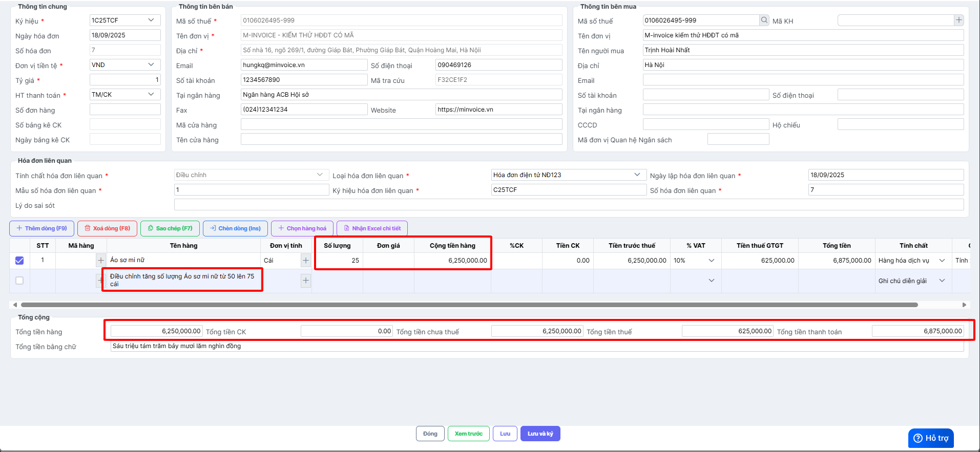Image resolution: width=980 pixels, height=452 pixels.
Task: Click the Lý do sai sót input field
Action: tap(569, 205)
